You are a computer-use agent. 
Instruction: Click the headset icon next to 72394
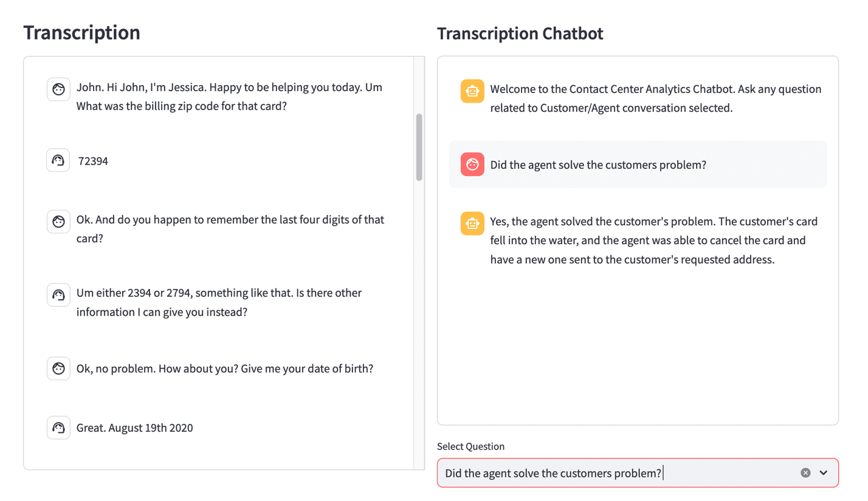coord(58,160)
